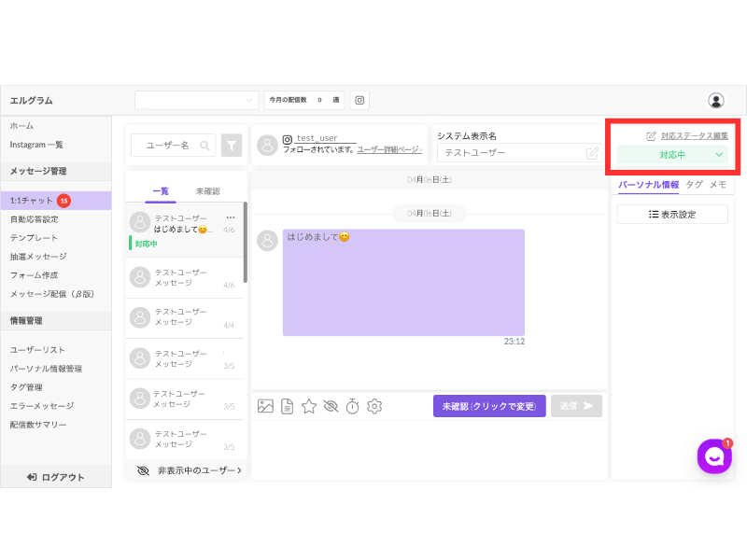Open the stopwatch timer icon in composer

[x=353, y=406]
